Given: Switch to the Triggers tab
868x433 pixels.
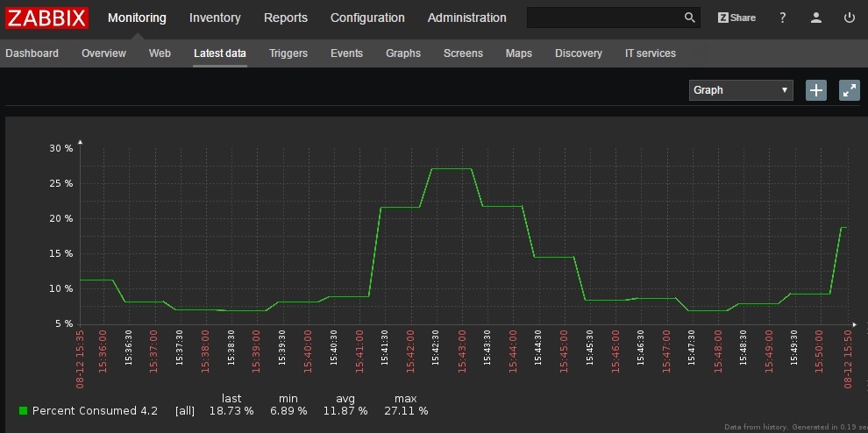Looking at the screenshot, I should pos(288,53).
